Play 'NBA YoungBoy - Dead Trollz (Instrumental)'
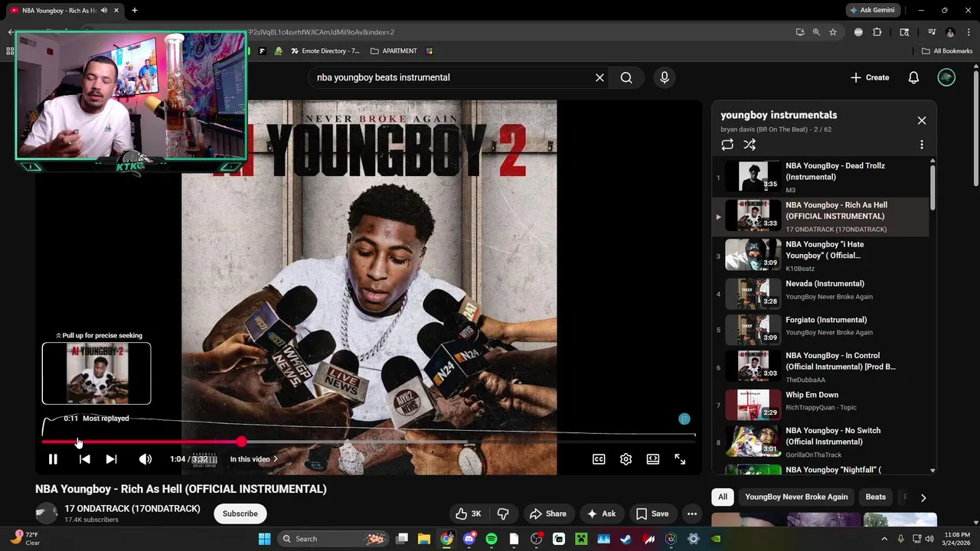Screen dimensions: 980x551 pyautogui.click(x=822, y=178)
